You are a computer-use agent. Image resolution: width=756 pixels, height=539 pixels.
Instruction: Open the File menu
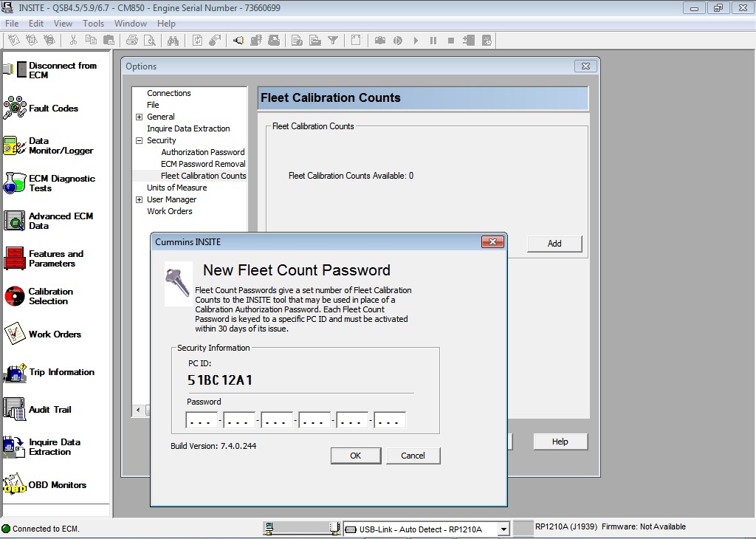click(x=12, y=23)
